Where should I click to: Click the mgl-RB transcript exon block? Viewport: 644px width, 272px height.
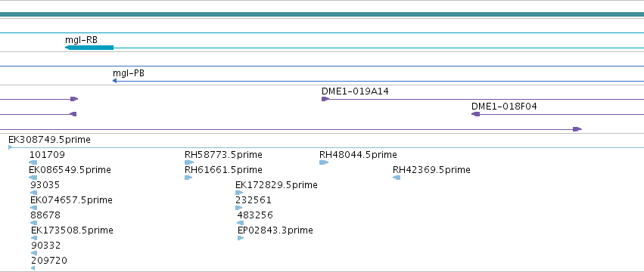89,48
